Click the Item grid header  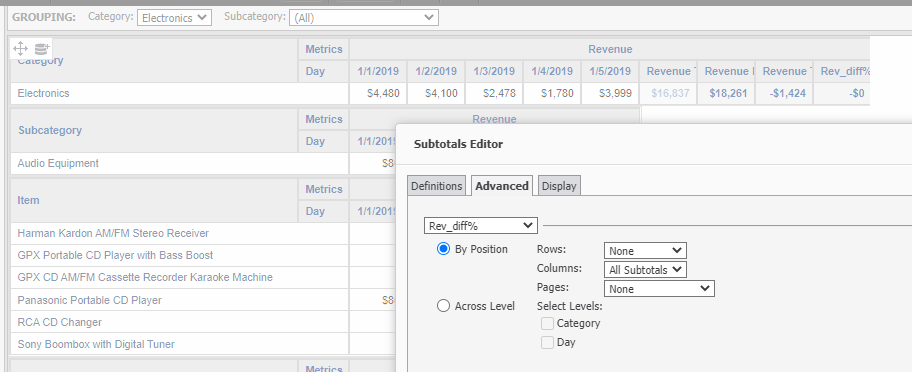(154, 200)
